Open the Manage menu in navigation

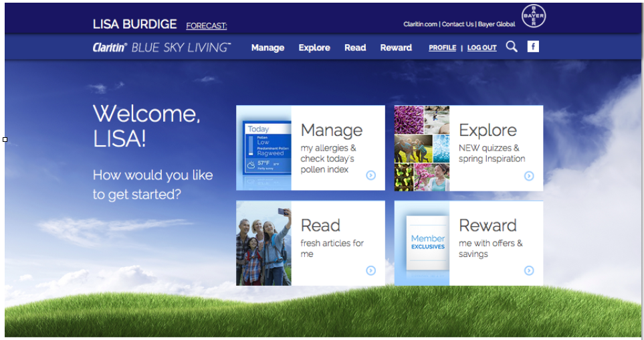267,48
